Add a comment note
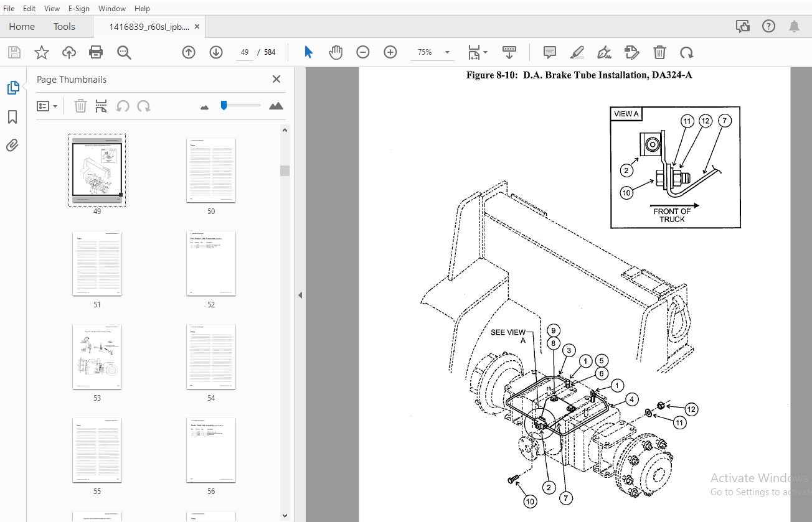This screenshot has height=522, width=812. pyautogui.click(x=549, y=52)
